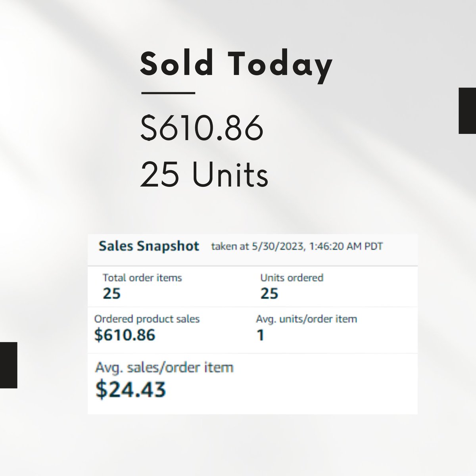This screenshot has height=476, width=476.
Task: Click the value 1 under Avg. units/order item
Action: (261, 336)
